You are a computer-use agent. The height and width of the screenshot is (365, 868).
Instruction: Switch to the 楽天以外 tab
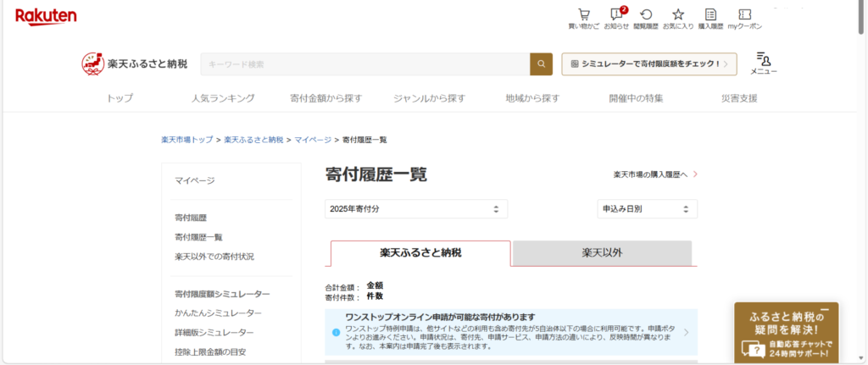[x=602, y=253]
